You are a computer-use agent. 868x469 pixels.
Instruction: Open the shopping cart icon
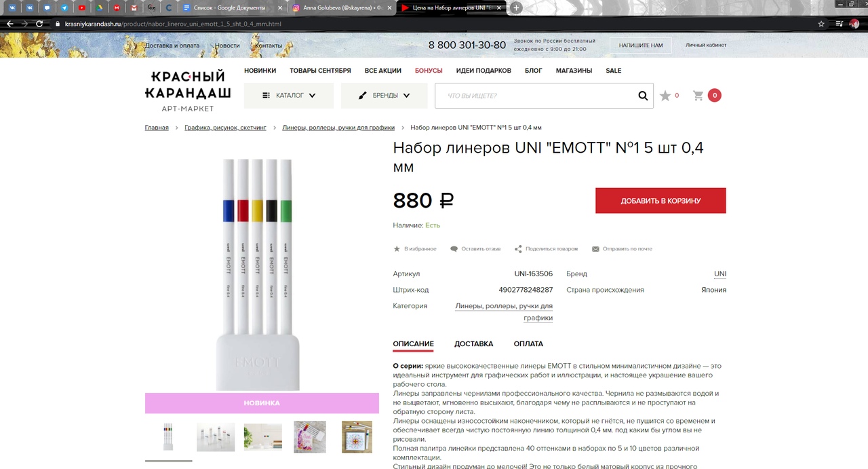pyautogui.click(x=698, y=96)
